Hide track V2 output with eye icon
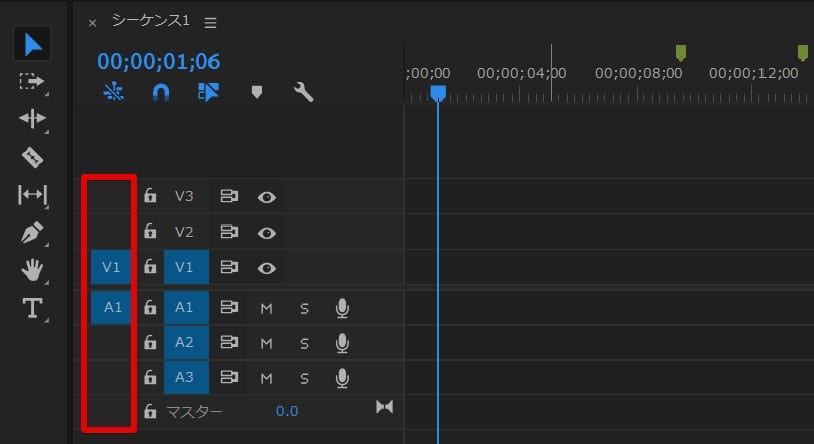 (266, 233)
